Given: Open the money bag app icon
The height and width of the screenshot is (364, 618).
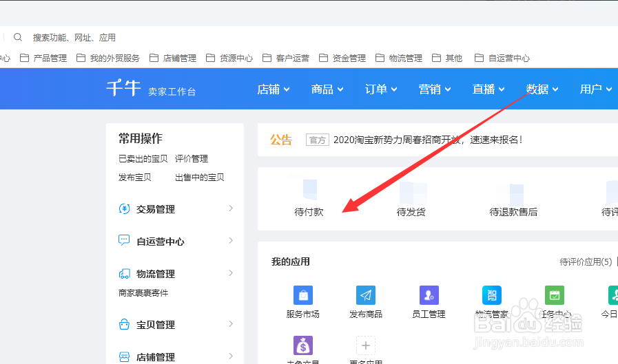Looking at the screenshot, I should coord(303,345).
